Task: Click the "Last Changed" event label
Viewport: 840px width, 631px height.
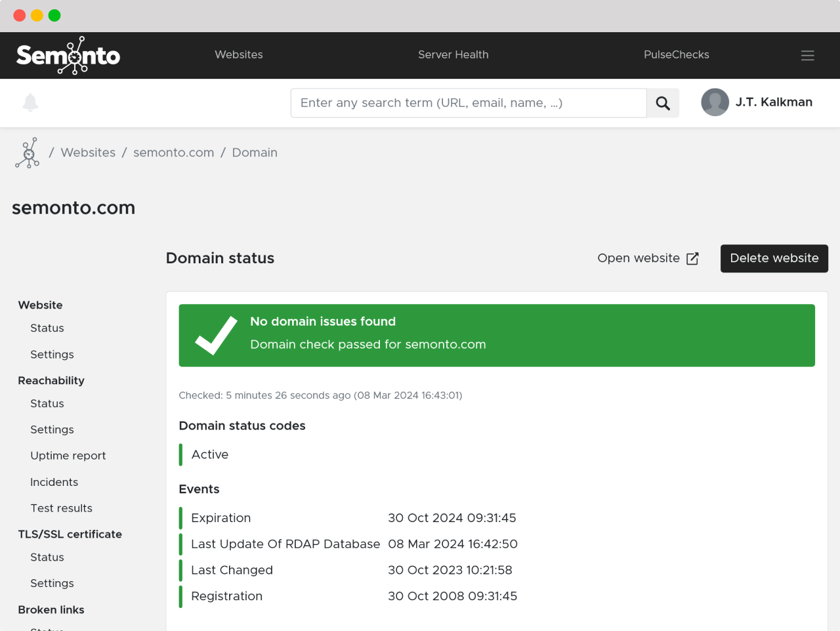Action: [232, 571]
